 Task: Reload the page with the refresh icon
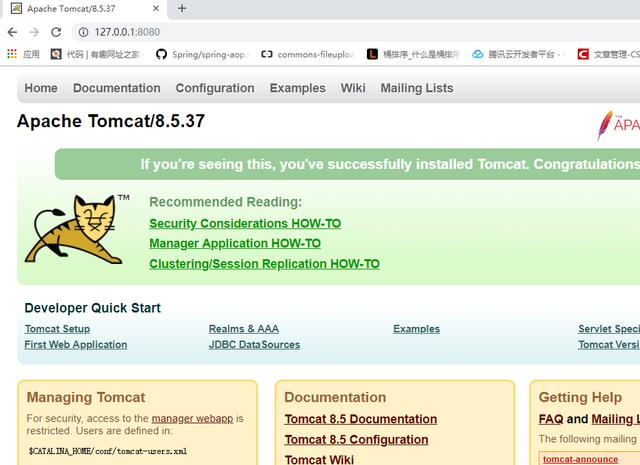tap(56, 32)
